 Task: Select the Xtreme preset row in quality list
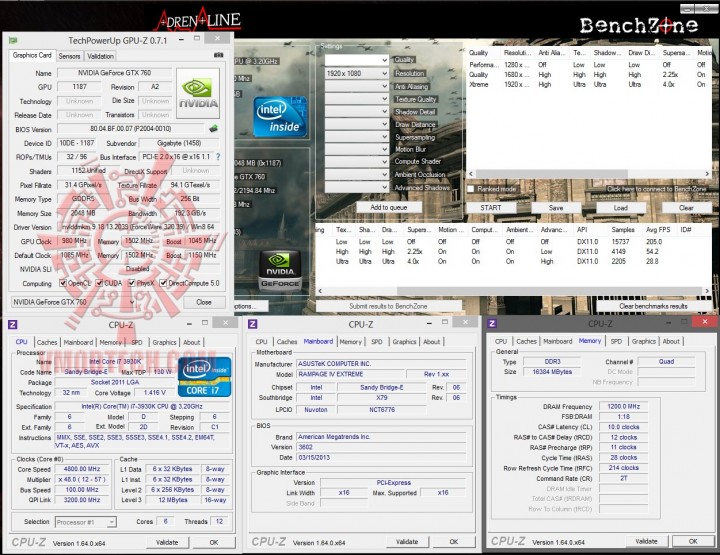pos(589,84)
